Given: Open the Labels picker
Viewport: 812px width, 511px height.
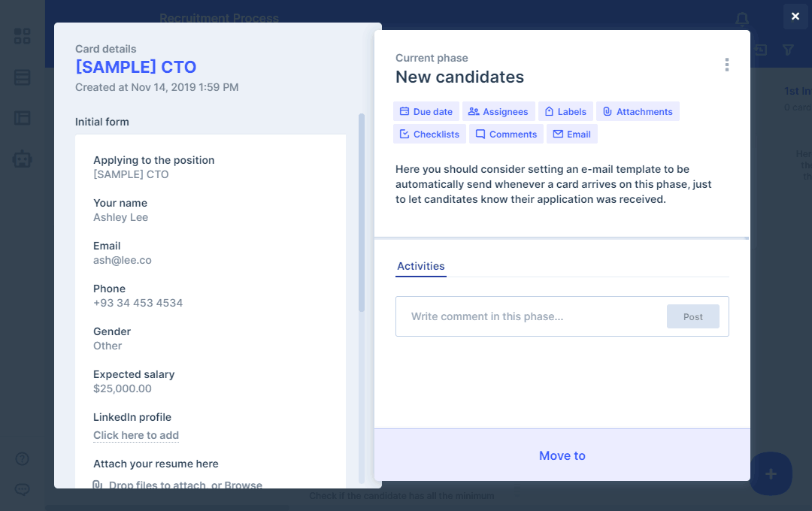Looking at the screenshot, I should (565, 112).
